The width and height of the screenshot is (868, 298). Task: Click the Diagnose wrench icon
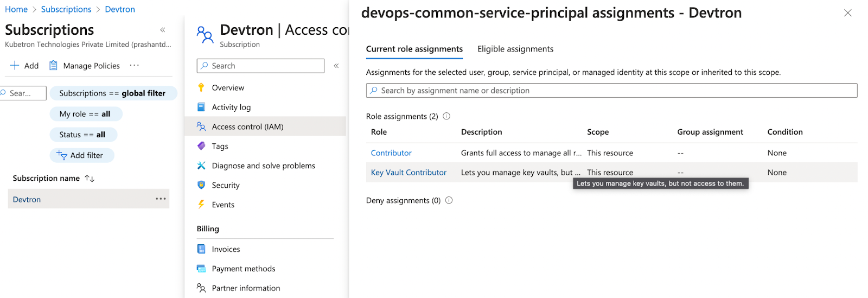coord(201,166)
